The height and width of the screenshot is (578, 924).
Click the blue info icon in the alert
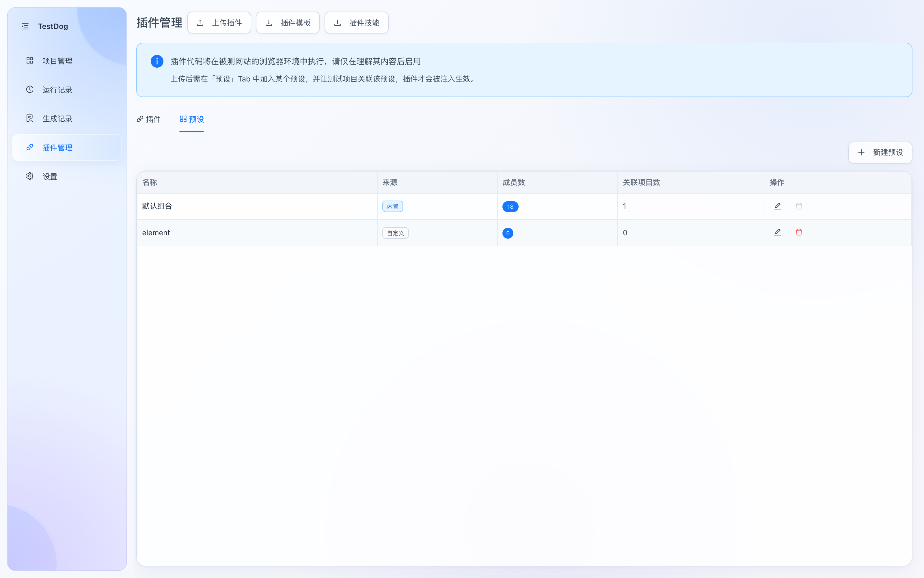[157, 61]
